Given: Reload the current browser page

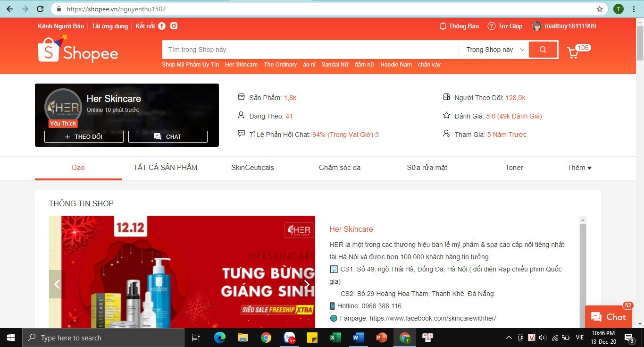Looking at the screenshot, I should (x=40, y=9).
